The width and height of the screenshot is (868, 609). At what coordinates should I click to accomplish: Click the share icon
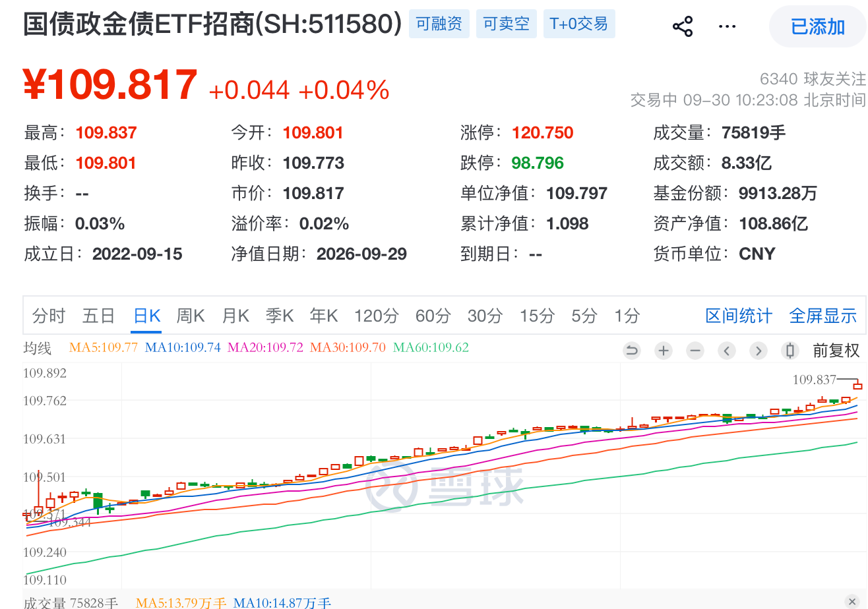[x=683, y=26]
